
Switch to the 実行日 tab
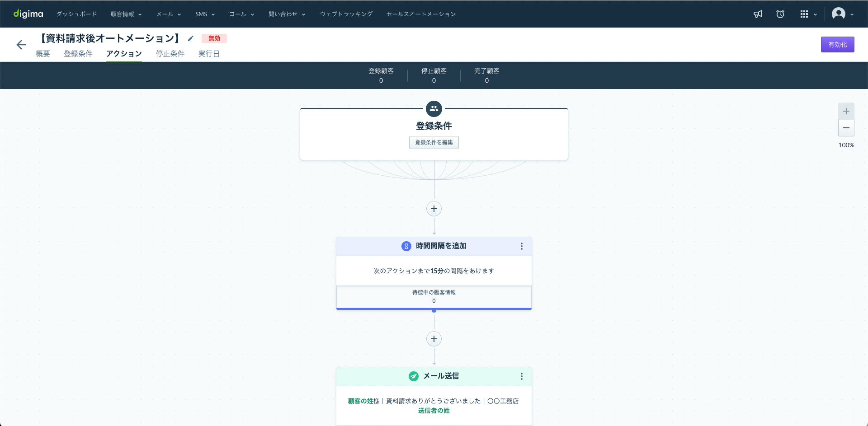[x=209, y=54]
